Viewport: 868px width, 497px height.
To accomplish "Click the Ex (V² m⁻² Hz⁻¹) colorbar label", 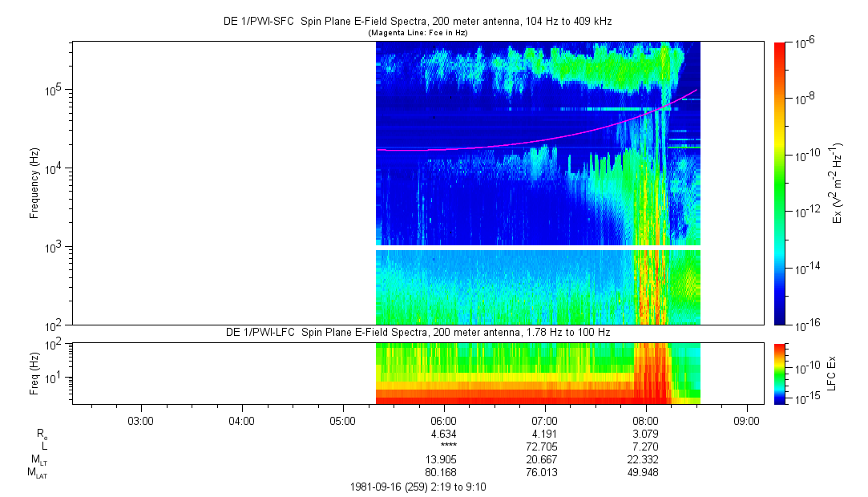I will (838, 184).
